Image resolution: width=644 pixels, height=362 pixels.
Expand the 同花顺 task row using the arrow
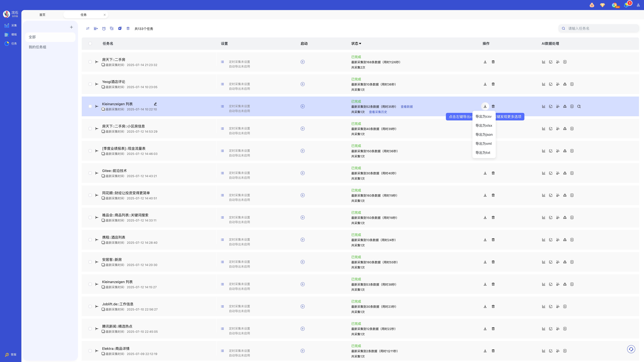[97, 195]
